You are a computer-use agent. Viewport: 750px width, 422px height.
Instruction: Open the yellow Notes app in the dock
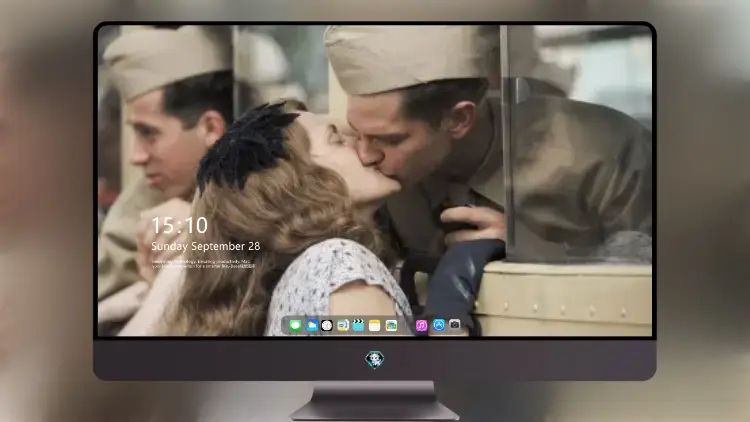(375, 326)
